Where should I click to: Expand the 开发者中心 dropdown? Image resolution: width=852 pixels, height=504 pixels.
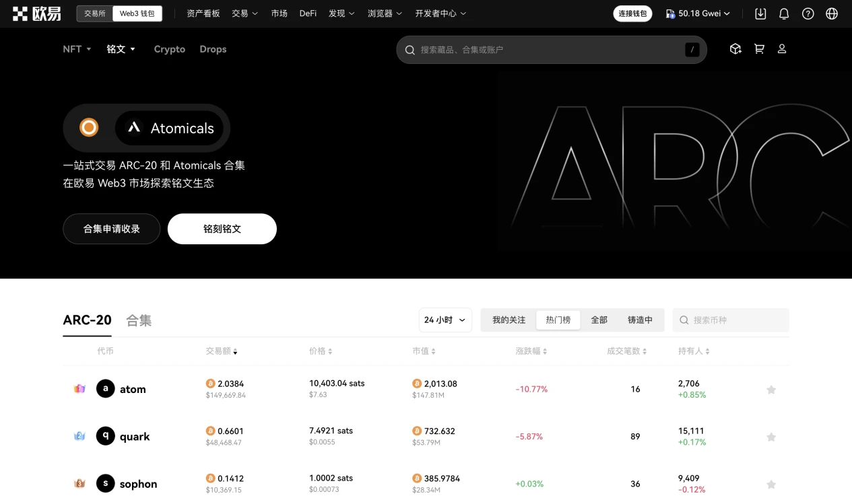[x=441, y=13]
